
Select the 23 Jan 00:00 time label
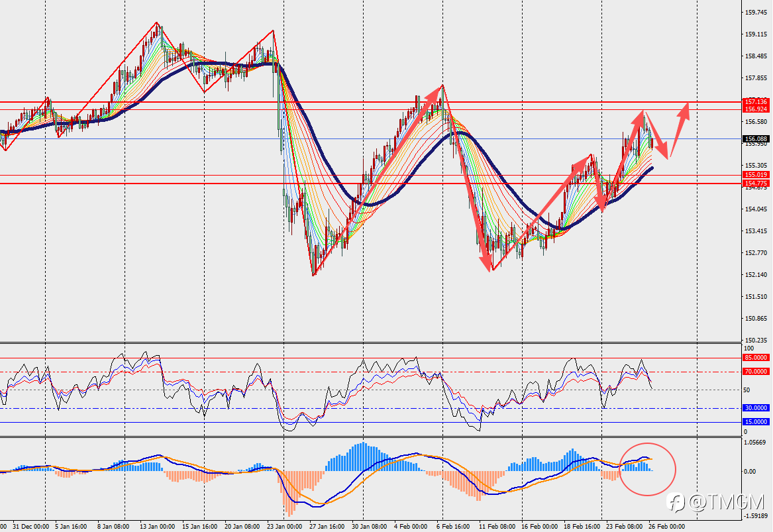click(284, 526)
